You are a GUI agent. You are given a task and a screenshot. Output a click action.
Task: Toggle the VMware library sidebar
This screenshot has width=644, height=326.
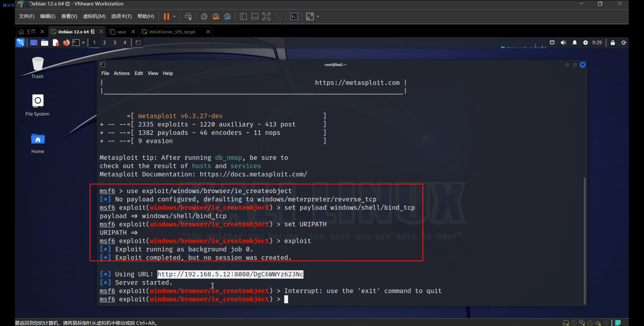[243, 17]
